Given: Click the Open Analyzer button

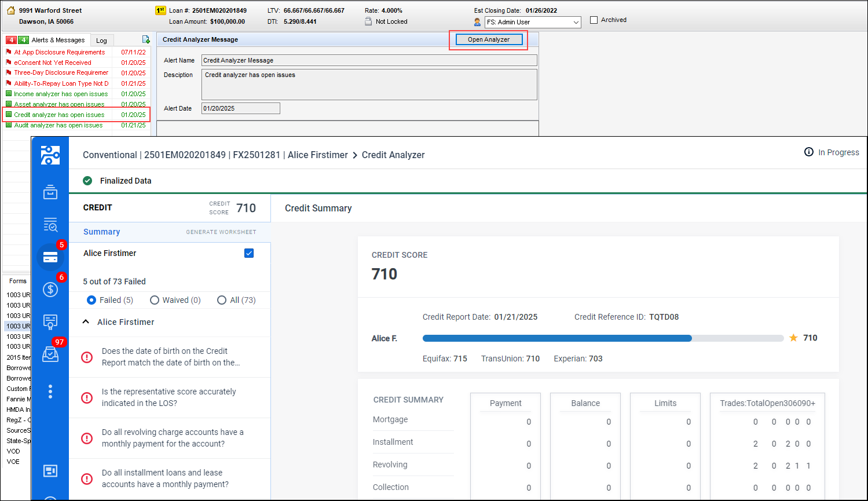Looking at the screenshot, I should pyautogui.click(x=489, y=39).
